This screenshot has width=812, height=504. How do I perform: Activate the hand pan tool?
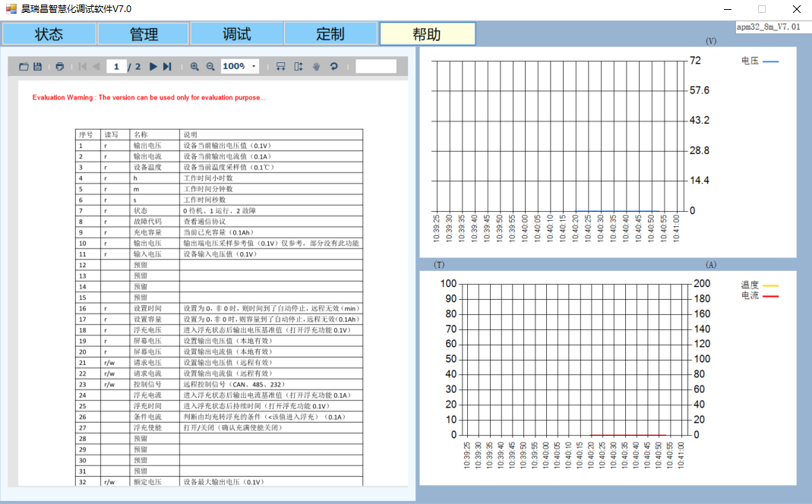pos(316,67)
